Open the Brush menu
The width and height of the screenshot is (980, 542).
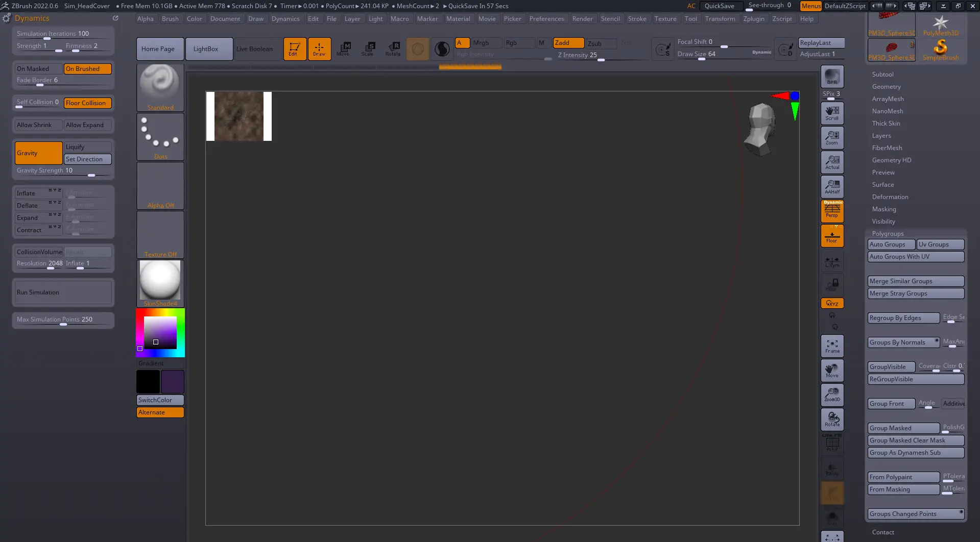point(170,19)
